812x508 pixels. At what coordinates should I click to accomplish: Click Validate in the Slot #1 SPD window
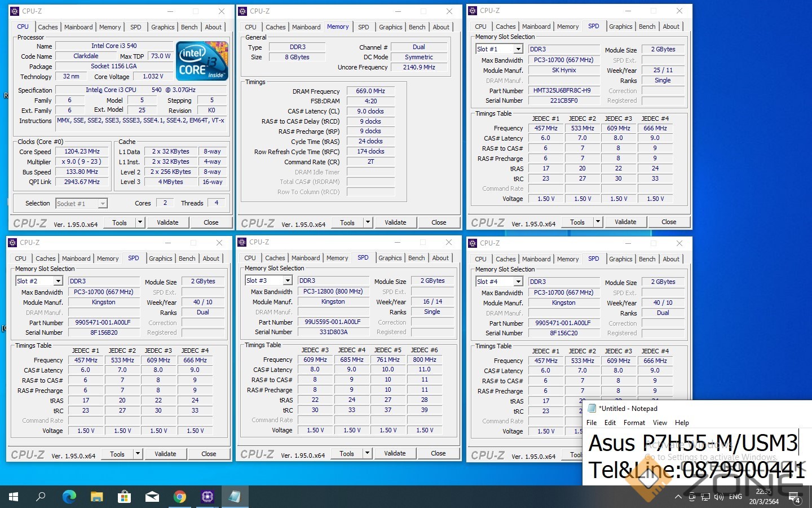(625, 222)
